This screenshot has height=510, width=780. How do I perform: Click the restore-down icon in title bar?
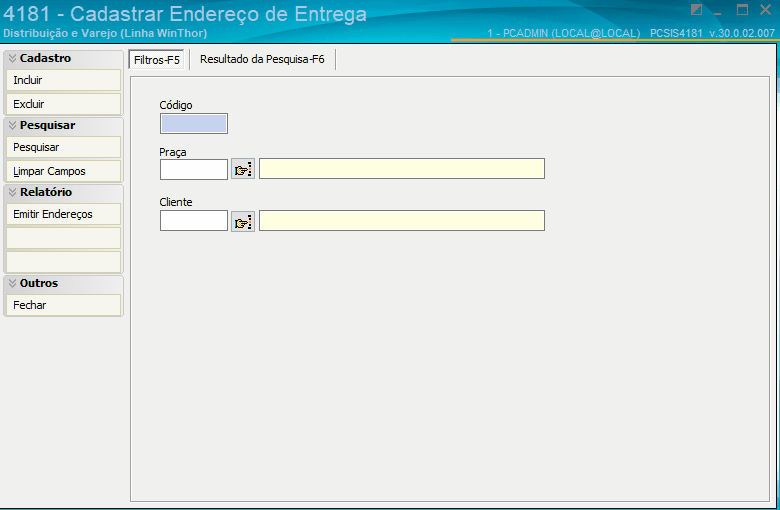(696, 9)
